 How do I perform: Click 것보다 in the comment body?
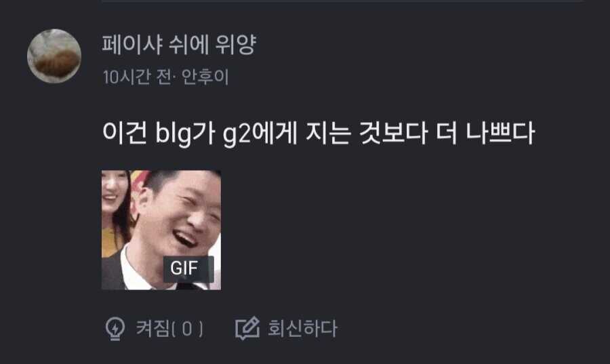click(x=393, y=134)
